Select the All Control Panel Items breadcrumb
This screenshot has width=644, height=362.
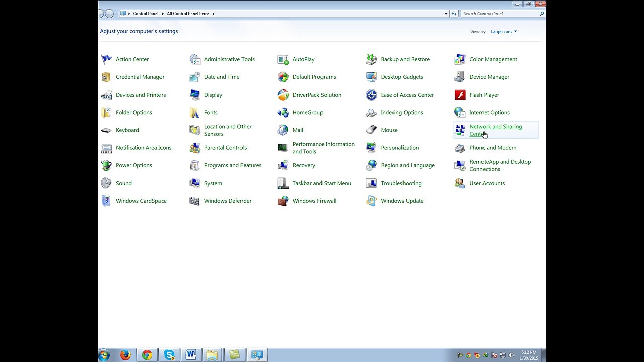pos(188,14)
